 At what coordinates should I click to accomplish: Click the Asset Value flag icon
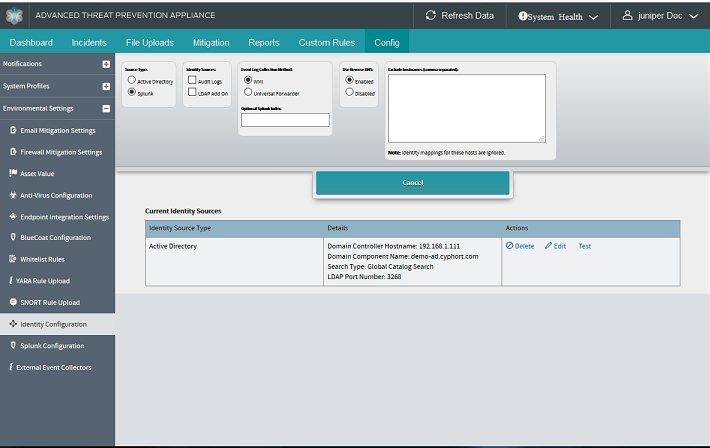click(13, 173)
